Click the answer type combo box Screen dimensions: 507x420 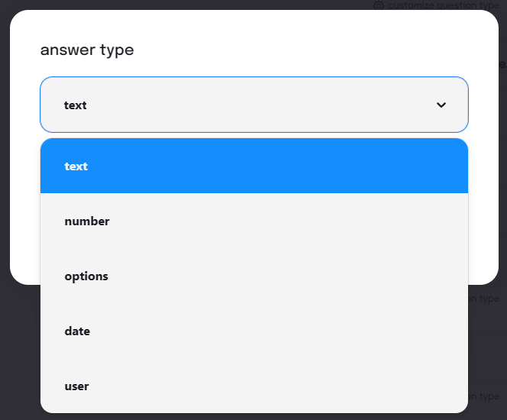pos(254,105)
